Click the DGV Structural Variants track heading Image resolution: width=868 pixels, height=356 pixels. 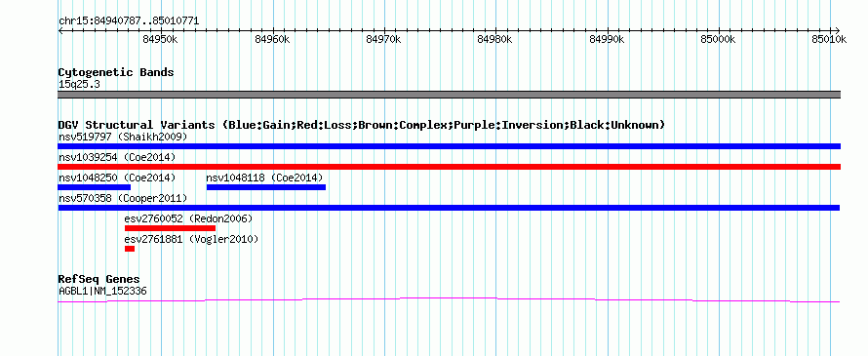[x=362, y=125]
